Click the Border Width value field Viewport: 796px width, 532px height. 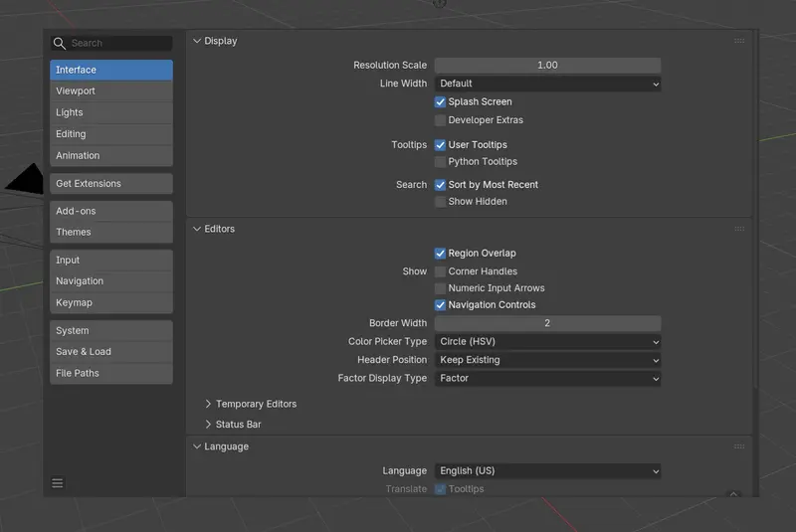(548, 323)
